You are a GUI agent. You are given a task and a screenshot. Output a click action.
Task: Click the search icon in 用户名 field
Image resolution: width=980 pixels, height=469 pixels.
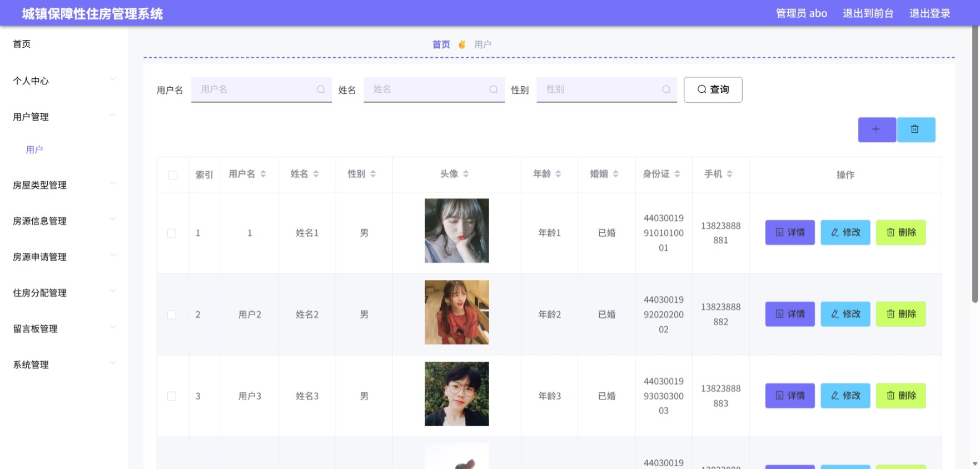point(321,89)
